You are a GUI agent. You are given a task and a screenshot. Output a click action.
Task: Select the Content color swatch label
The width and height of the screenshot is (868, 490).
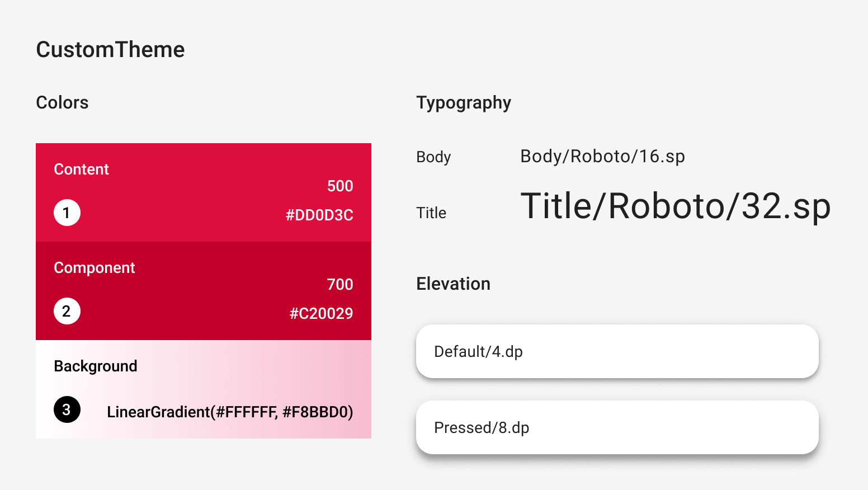81,169
